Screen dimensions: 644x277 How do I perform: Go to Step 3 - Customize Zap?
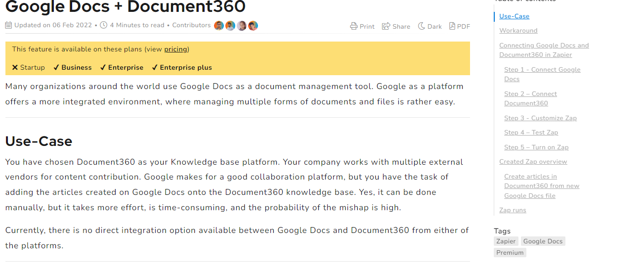click(540, 118)
